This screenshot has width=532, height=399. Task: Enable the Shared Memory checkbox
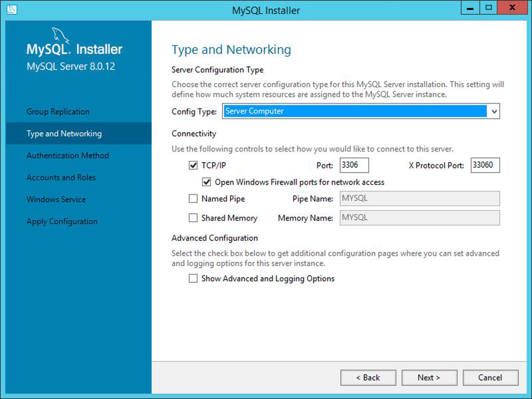tap(194, 217)
